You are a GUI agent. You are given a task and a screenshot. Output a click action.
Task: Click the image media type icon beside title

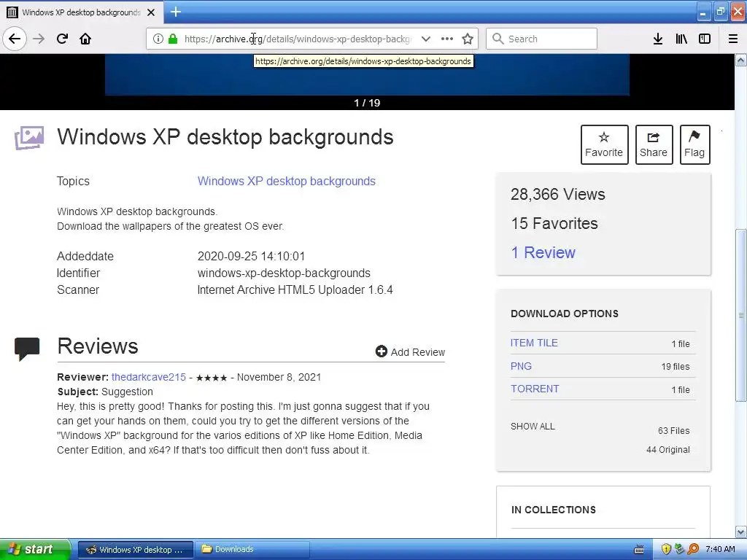click(x=29, y=138)
